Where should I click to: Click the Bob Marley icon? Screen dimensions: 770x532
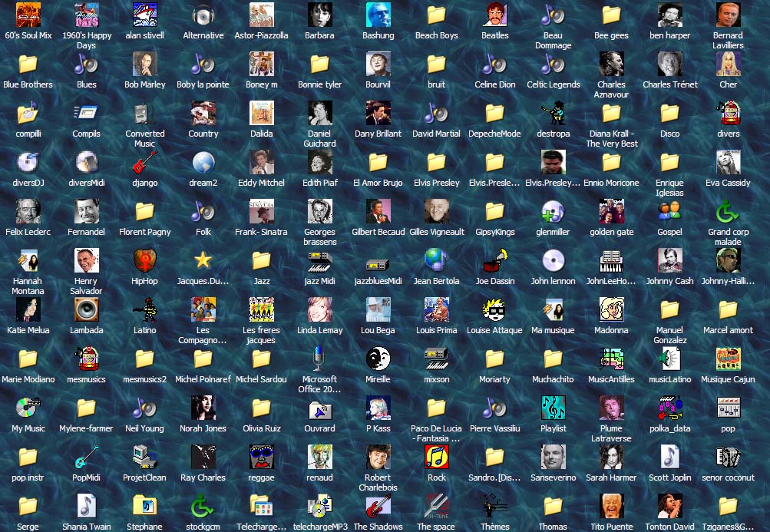(x=145, y=64)
